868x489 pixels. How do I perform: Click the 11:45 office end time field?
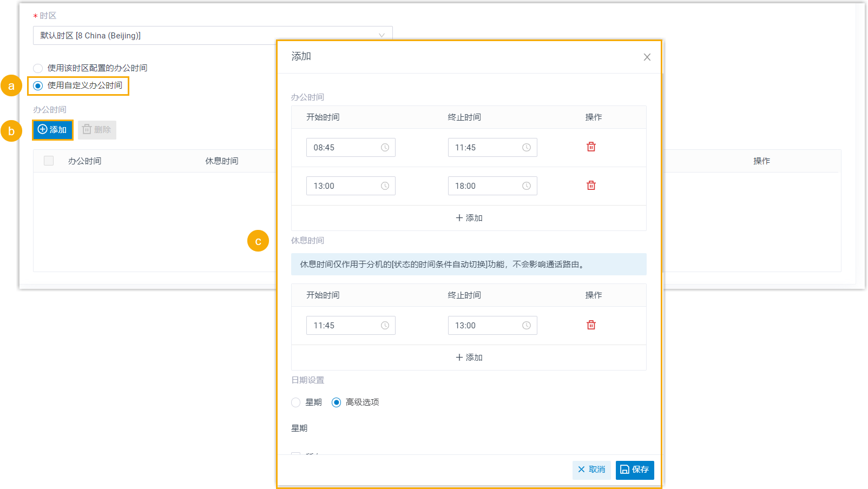(485, 148)
